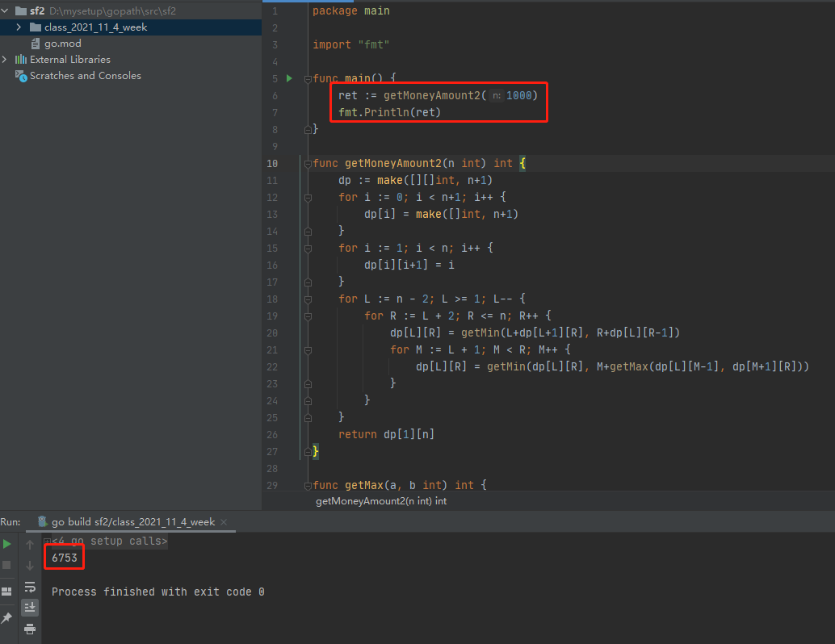Click getMax call on line 22
Viewport: 835px width, 644px height.
pos(629,366)
